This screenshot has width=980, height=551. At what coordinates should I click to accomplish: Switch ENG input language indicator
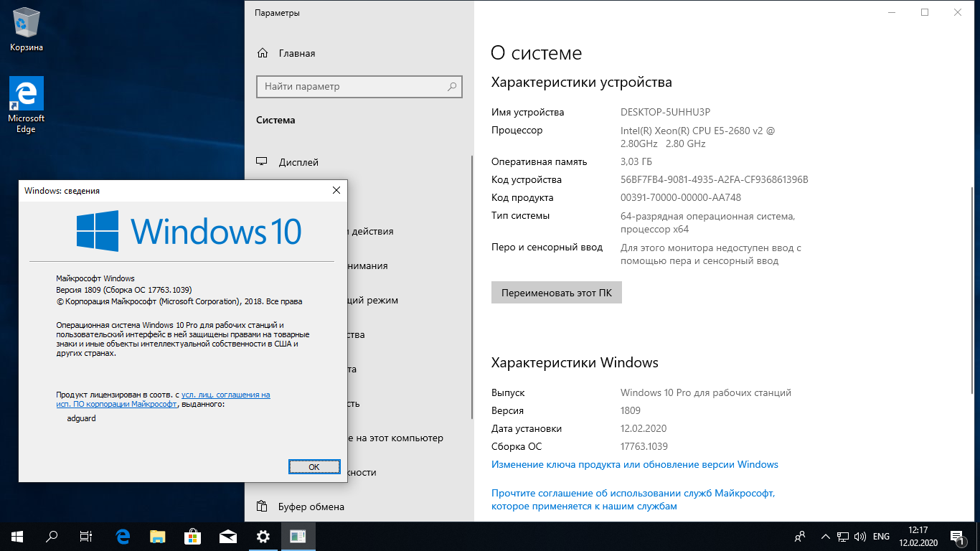click(881, 537)
